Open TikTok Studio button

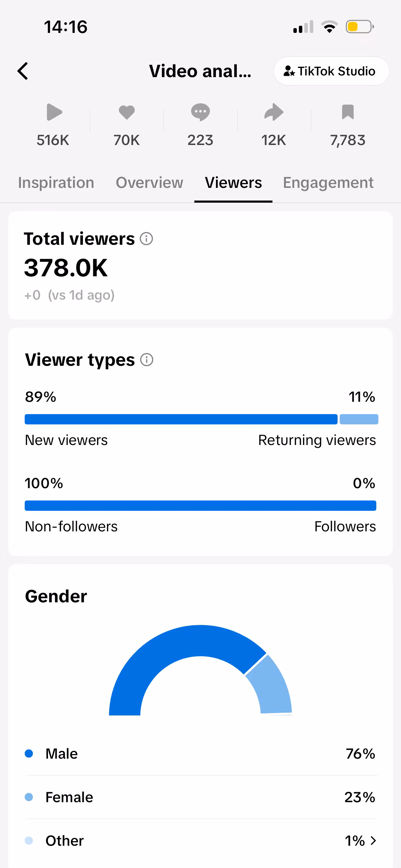click(331, 71)
